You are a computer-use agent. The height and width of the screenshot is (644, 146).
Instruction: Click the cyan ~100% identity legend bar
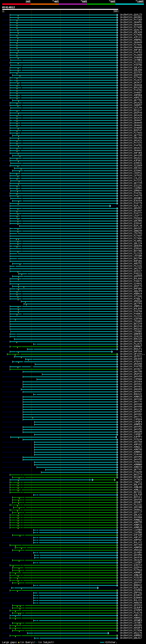coord(130,4)
